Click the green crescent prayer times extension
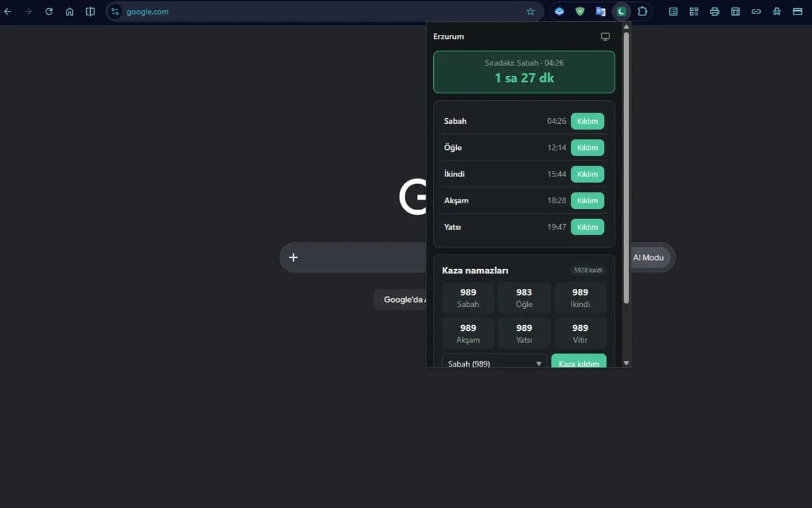This screenshot has height=508, width=812. pos(622,11)
